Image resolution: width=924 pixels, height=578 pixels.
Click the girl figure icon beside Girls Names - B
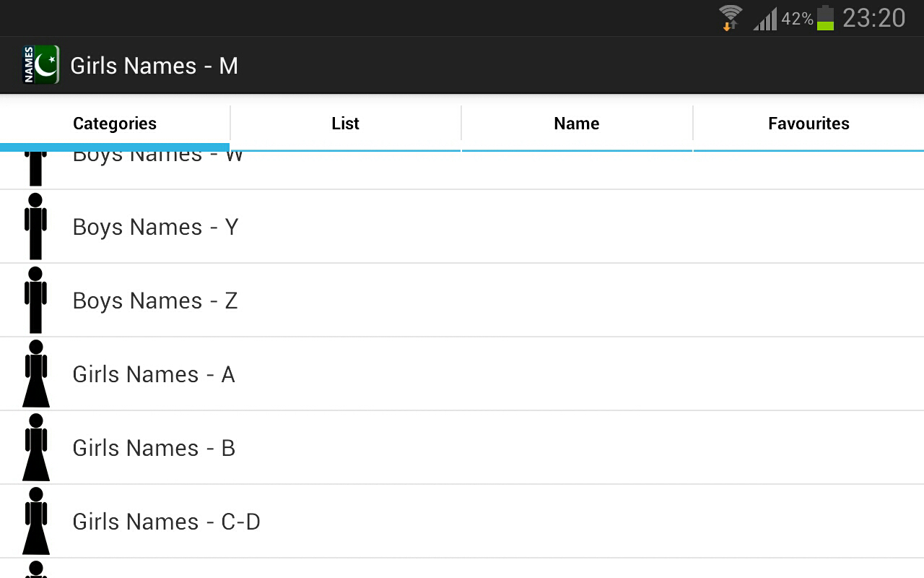tap(35, 447)
